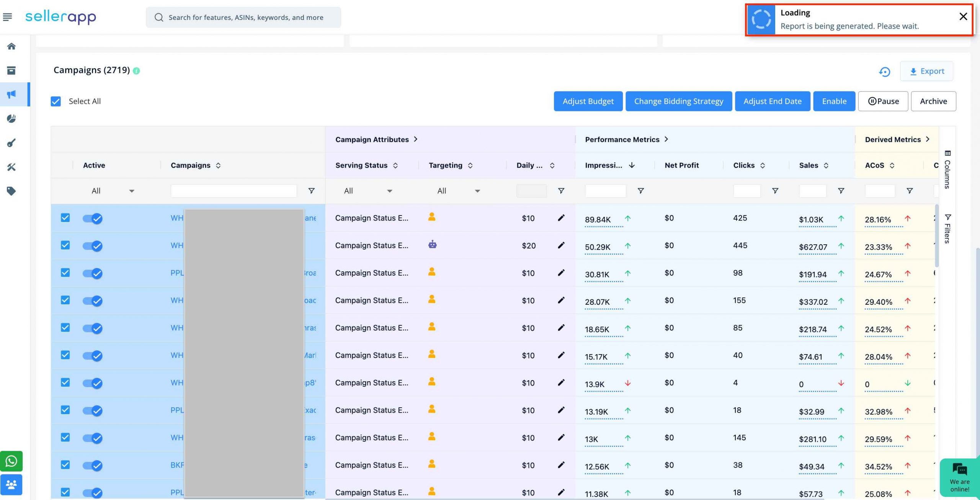Image resolution: width=980 pixels, height=500 pixels.
Task: Click filter funnel icon for ACoS column
Action: (x=910, y=191)
